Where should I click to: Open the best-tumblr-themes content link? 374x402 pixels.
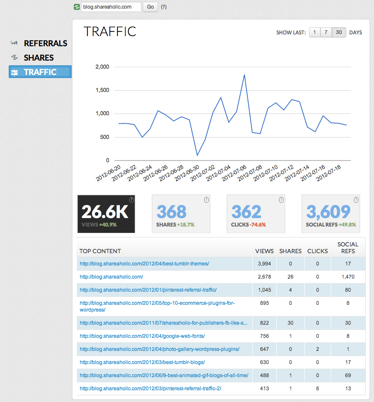tap(144, 264)
